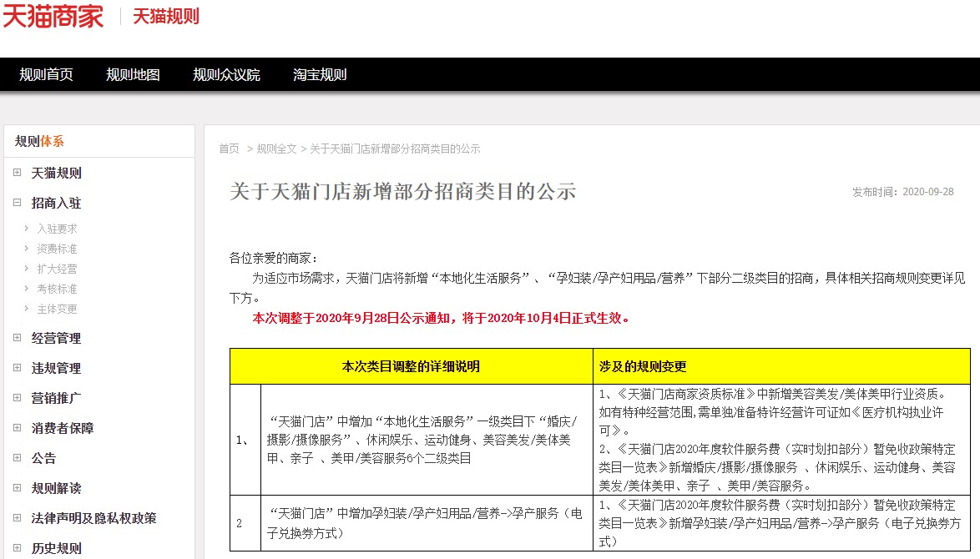Click the cell about 本地化生活服务 一级类目
980x559 pixels.
pyautogui.click(x=427, y=440)
